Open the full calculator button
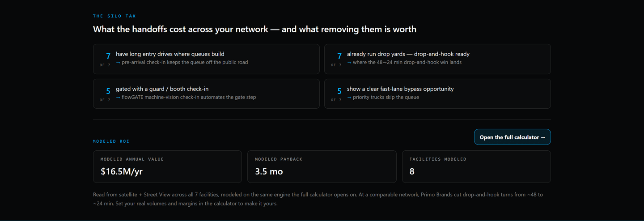Screen dimensions: 644x221 [x=512, y=137]
